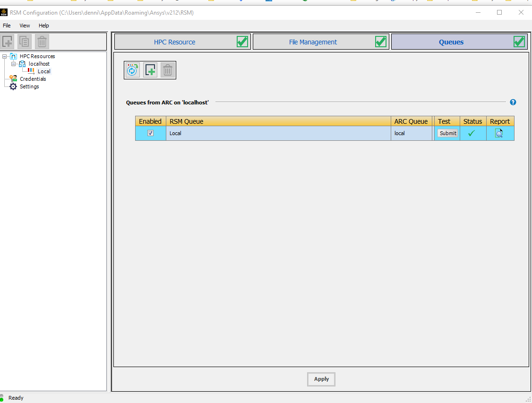Viewport: 532px width, 403px height.
Task: Click the RSM Queue name cell 'Local'
Action: click(x=278, y=133)
